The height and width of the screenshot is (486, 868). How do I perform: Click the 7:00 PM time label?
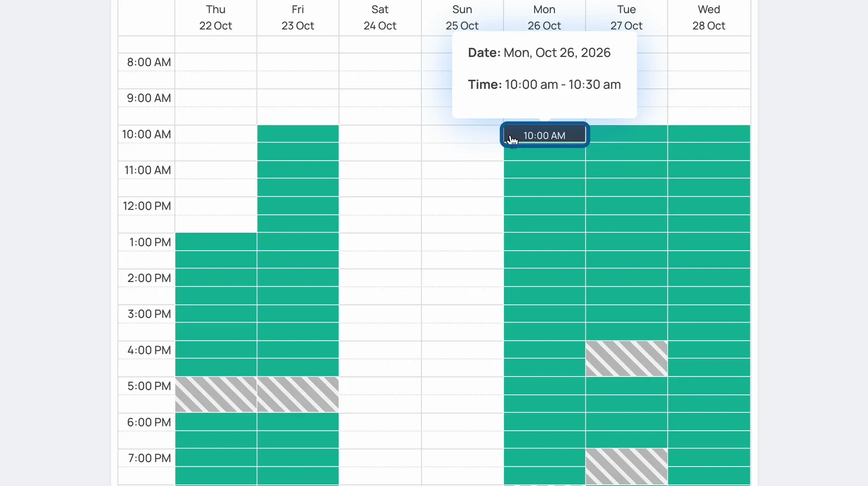[x=149, y=458]
